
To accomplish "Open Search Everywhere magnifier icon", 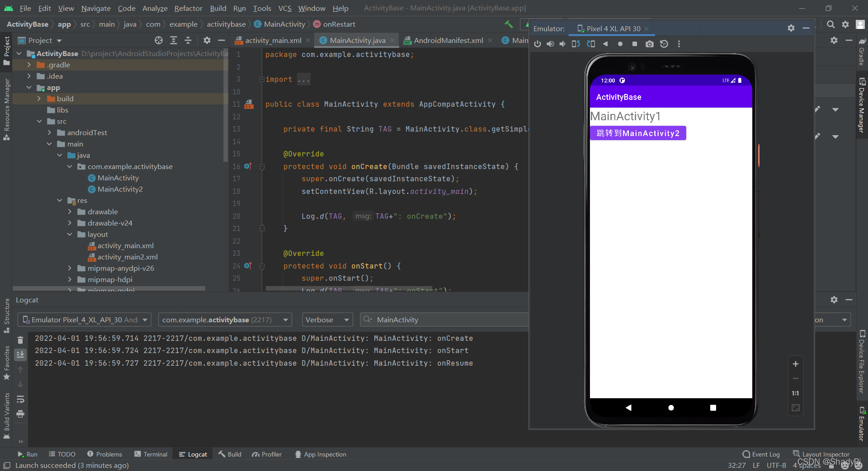I will click(831, 24).
